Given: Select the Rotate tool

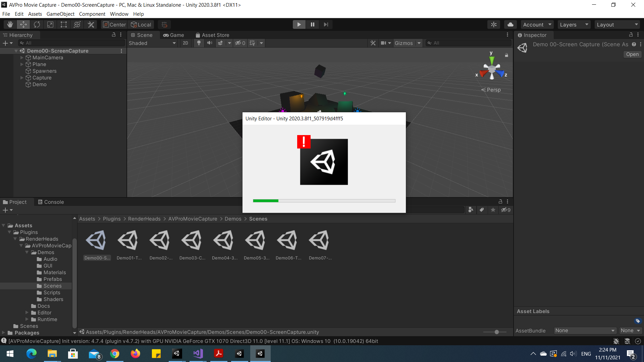Looking at the screenshot, I should 37,24.
